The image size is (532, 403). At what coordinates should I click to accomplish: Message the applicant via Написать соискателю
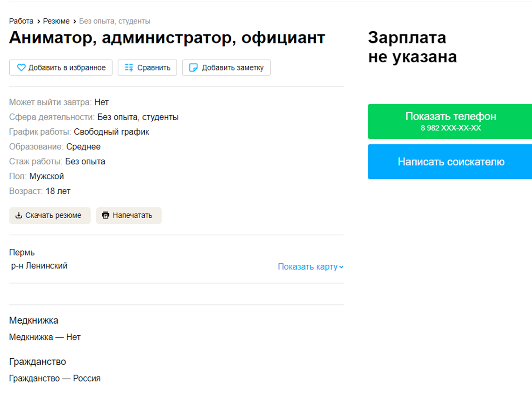pos(450,162)
